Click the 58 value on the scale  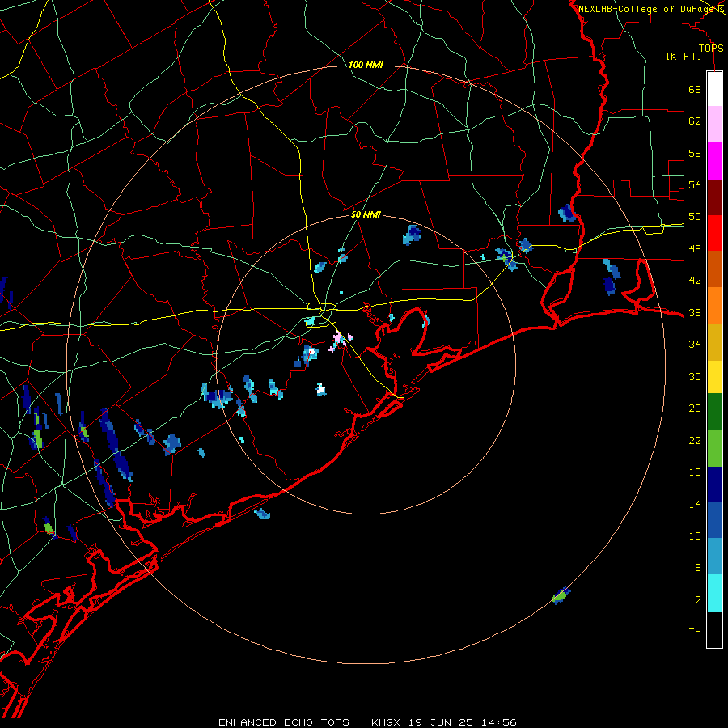[x=695, y=153]
